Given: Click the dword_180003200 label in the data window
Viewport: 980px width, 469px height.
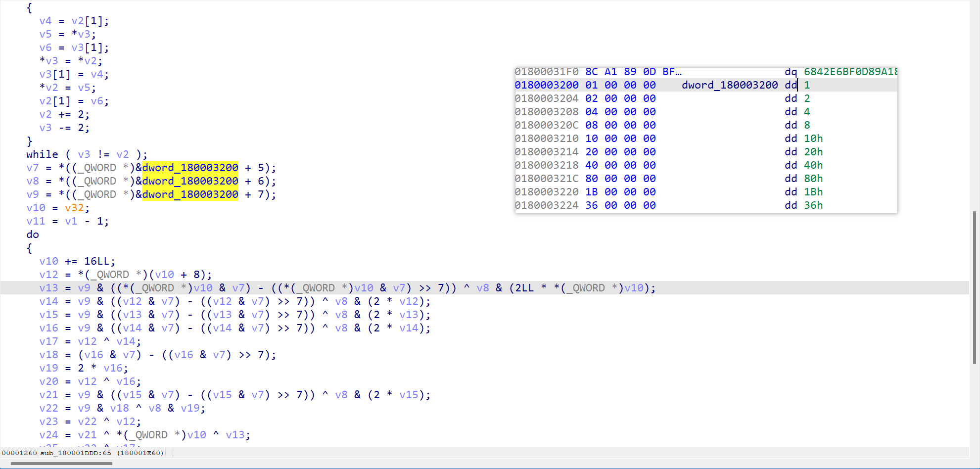Looking at the screenshot, I should [730, 85].
